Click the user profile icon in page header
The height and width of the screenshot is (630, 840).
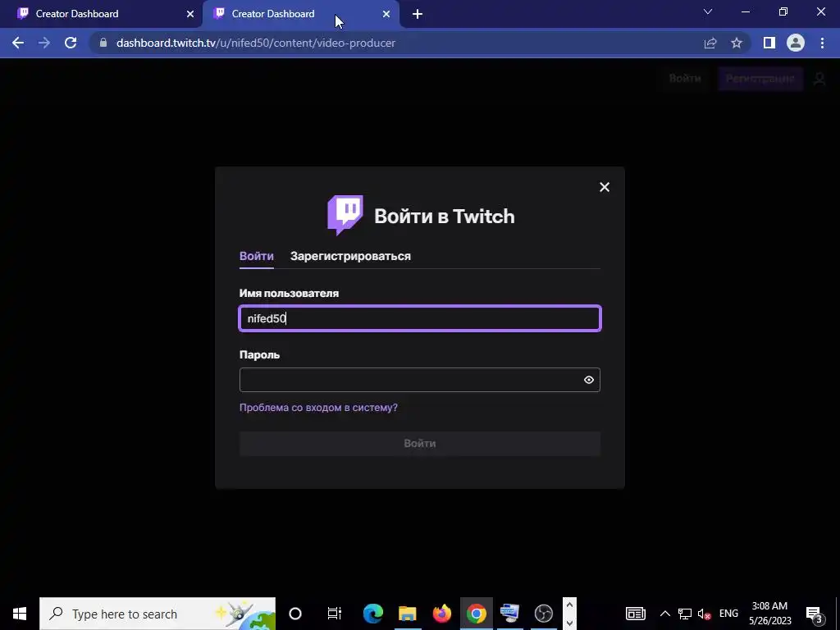coord(819,80)
